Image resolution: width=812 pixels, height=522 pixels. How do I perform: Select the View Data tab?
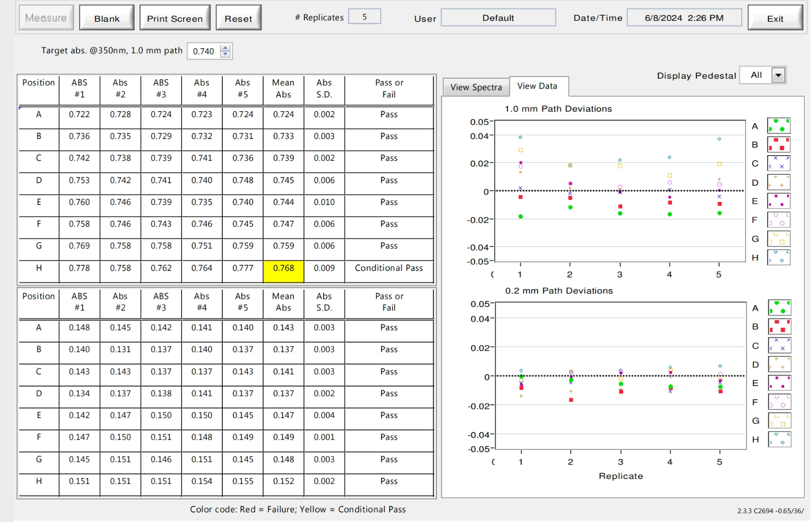(x=537, y=86)
